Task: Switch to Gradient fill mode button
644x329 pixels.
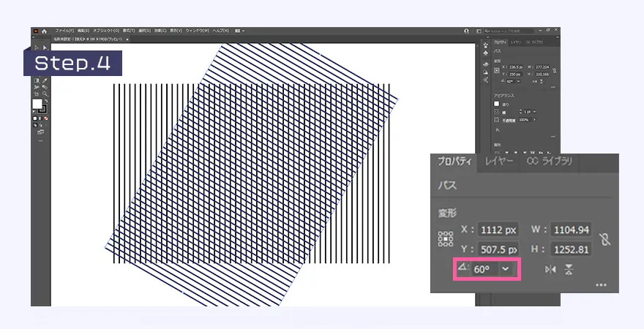Action: tap(40, 118)
